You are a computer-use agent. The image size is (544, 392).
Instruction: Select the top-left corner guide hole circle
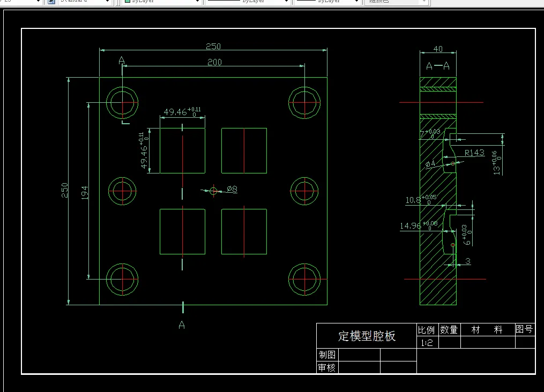tap(122, 103)
